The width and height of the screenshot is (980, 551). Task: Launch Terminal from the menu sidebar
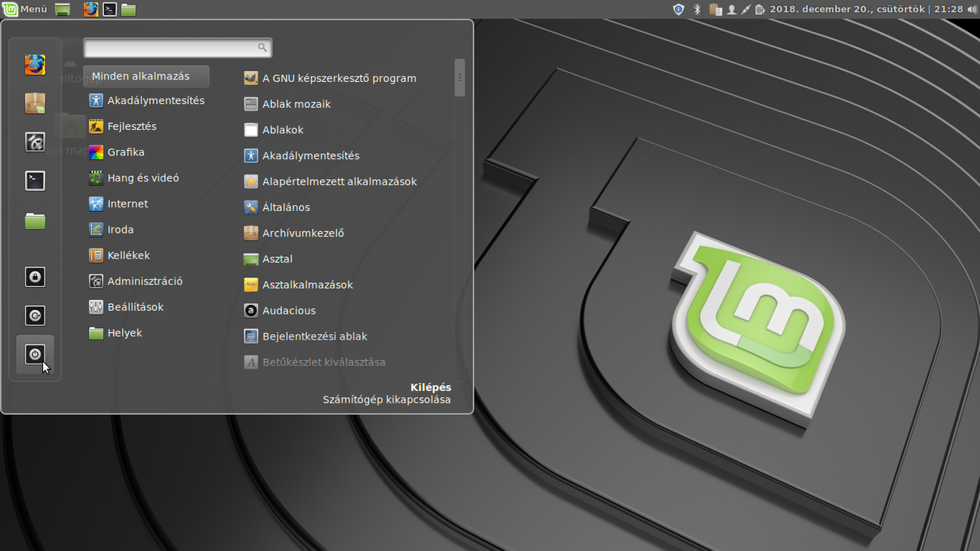pos(34,181)
